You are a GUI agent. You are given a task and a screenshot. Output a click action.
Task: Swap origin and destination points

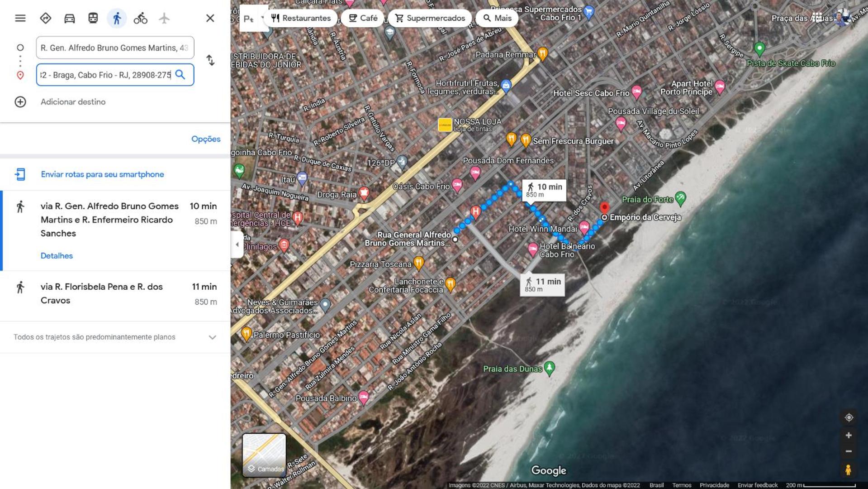click(210, 60)
